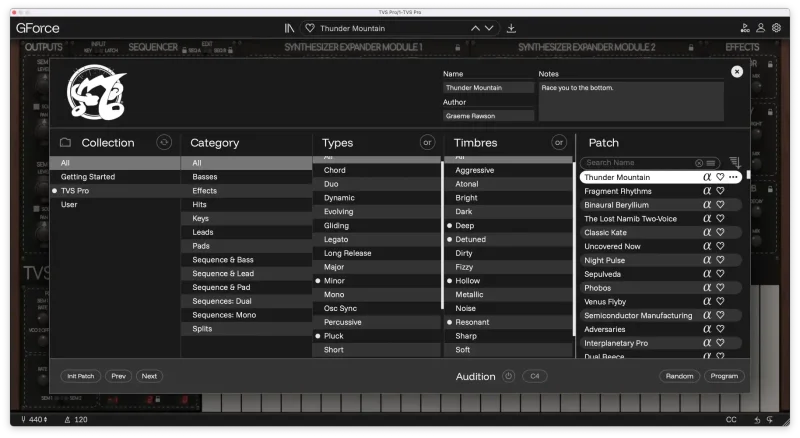This screenshot has width=800, height=438.
Task: Toggle Timbres or/and filter mode
Action: 559,142
